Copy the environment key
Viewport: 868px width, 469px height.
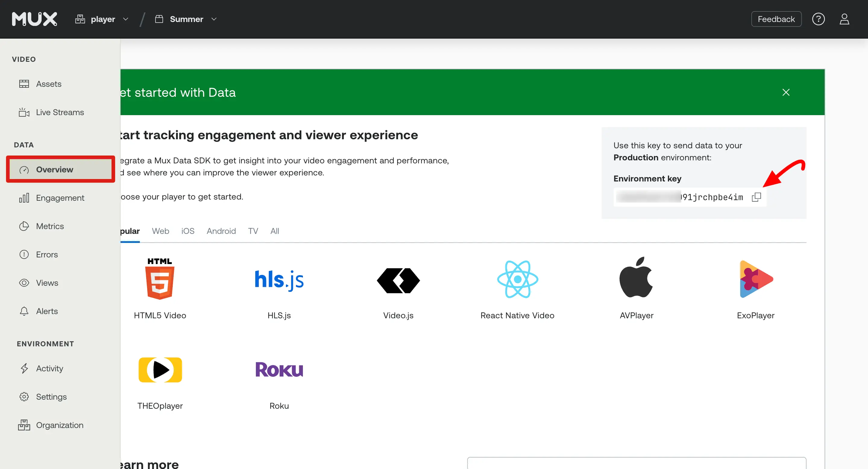point(756,197)
